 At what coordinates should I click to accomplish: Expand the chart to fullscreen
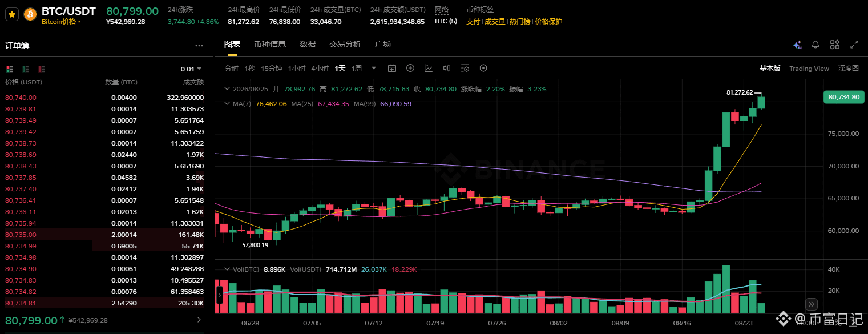pyautogui.click(x=854, y=45)
